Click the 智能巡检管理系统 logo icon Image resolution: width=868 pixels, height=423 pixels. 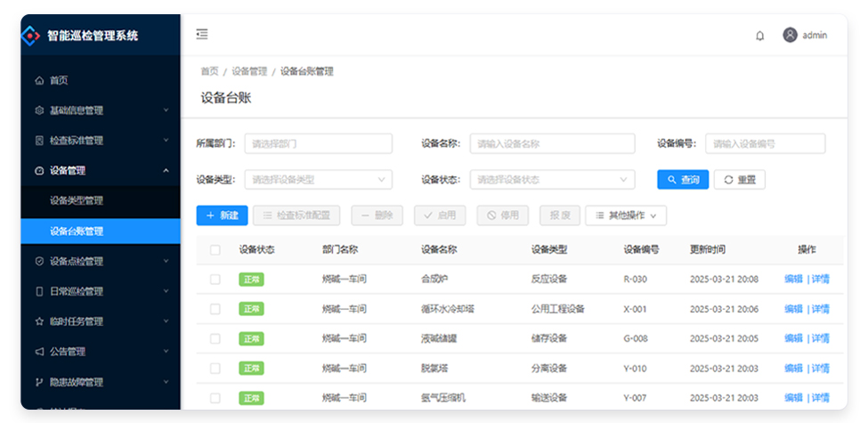[x=31, y=36]
